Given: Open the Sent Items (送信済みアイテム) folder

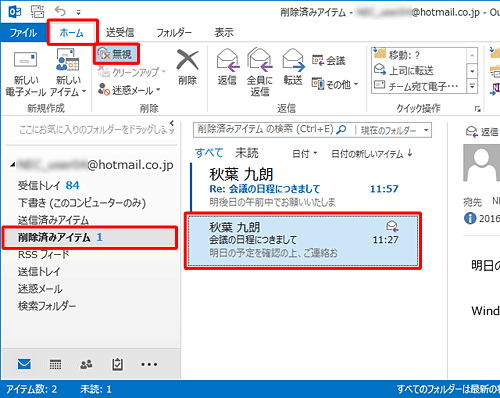Looking at the screenshot, I should pos(91,220).
